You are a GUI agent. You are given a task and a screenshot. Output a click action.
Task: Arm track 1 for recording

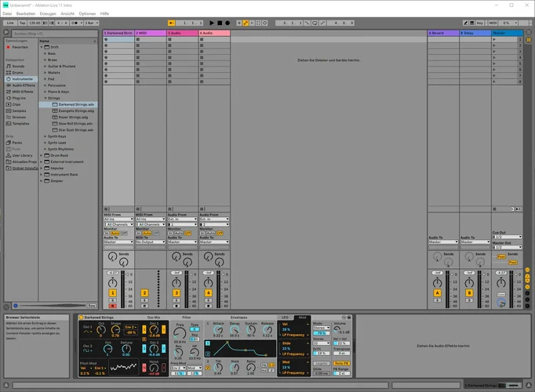(x=112, y=306)
